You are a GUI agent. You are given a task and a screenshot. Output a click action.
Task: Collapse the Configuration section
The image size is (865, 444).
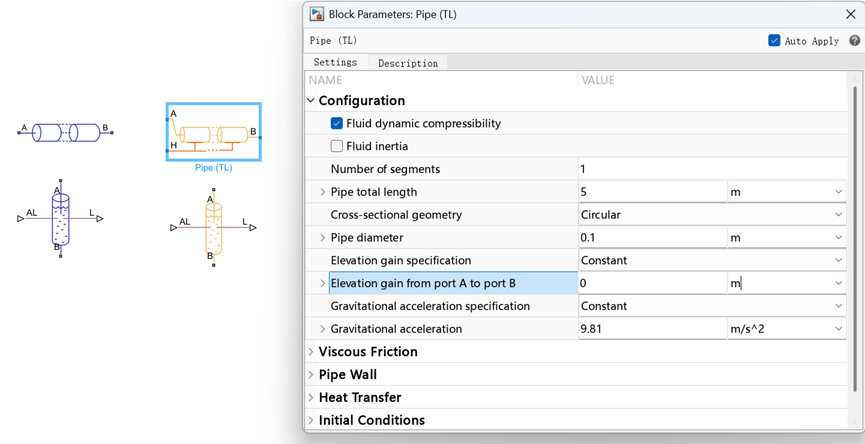(311, 101)
